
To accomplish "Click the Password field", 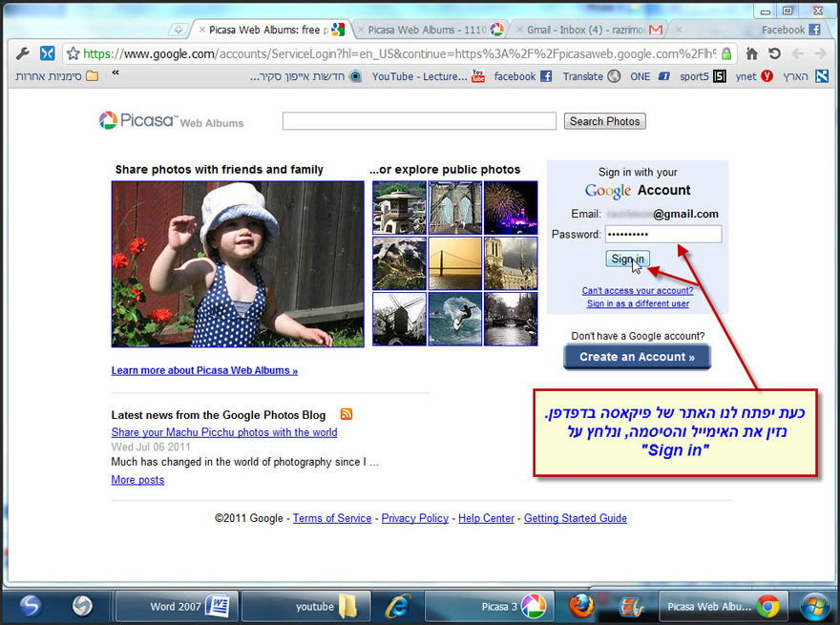I will pyautogui.click(x=663, y=234).
